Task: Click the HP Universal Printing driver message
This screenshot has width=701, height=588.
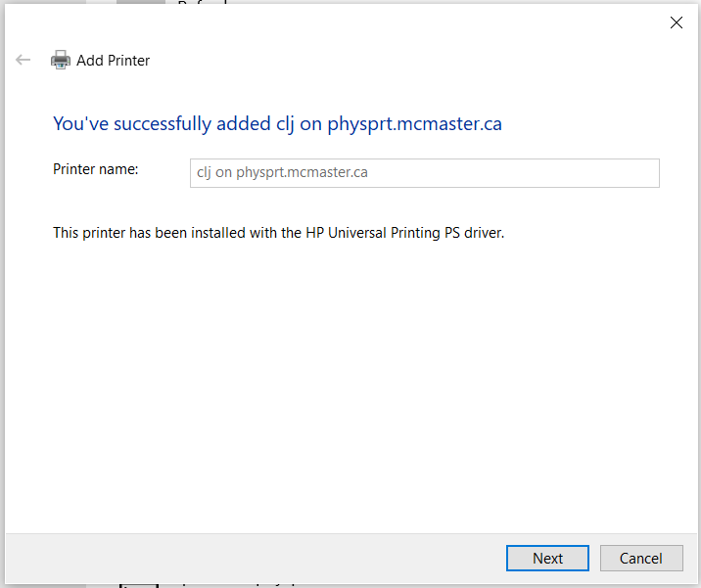Action: coord(278,233)
